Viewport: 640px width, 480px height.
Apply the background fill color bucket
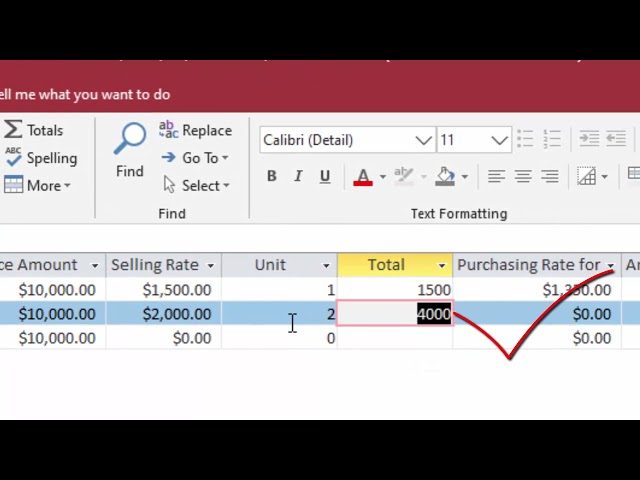click(445, 176)
